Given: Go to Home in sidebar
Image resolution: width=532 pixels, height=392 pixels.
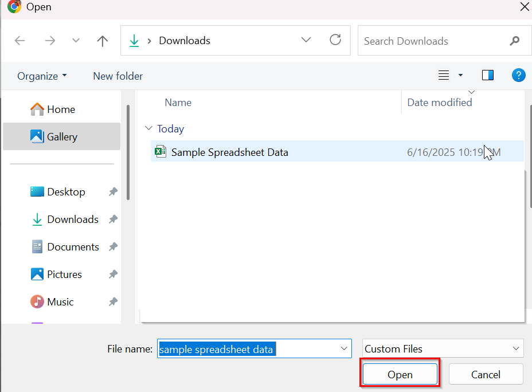Looking at the screenshot, I should point(62,109).
